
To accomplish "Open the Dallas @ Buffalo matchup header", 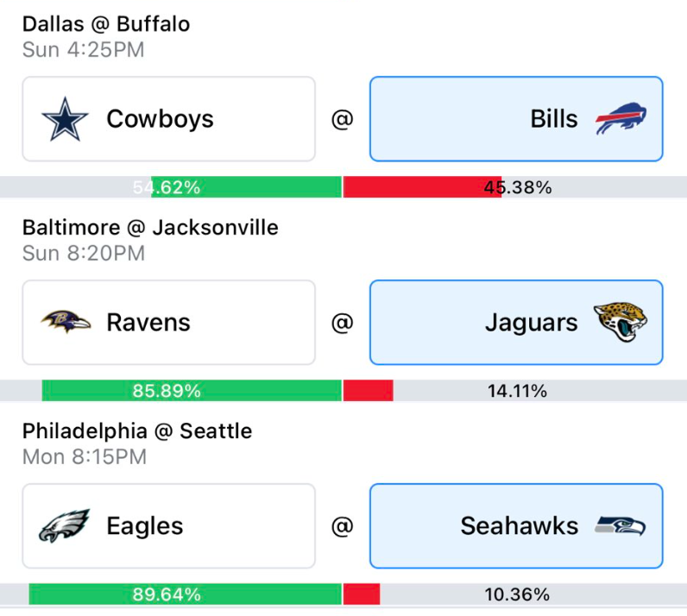I will pyautogui.click(x=106, y=24).
